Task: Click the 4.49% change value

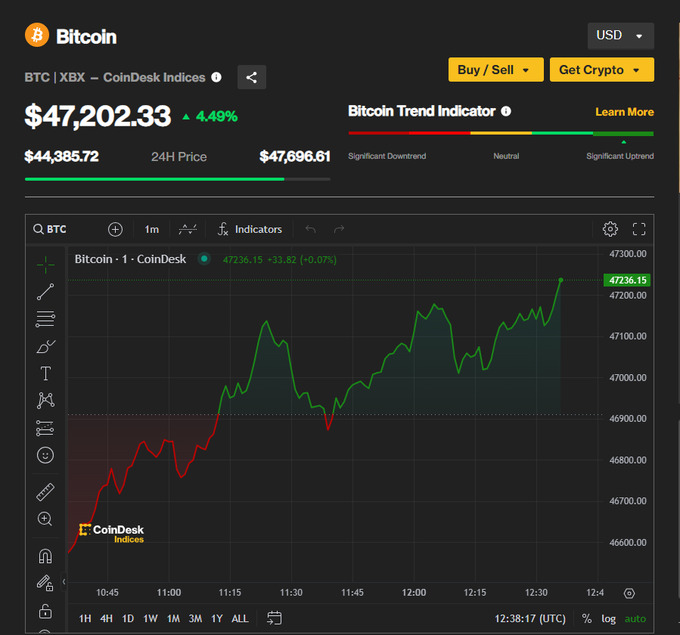Action: [216, 116]
